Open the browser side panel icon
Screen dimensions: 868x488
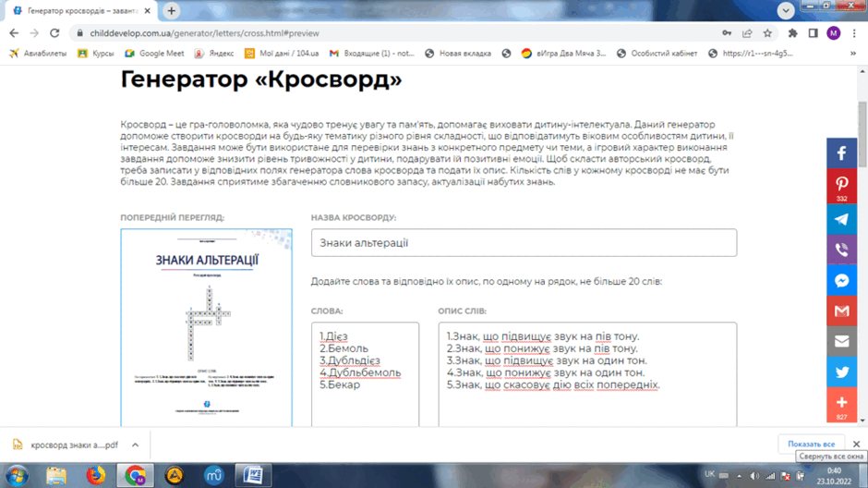pos(814,33)
